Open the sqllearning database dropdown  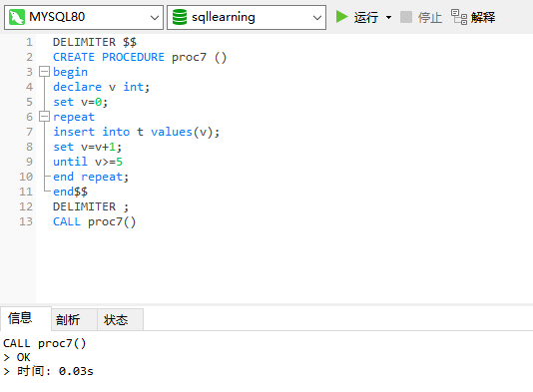pyautogui.click(x=316, y=17)
